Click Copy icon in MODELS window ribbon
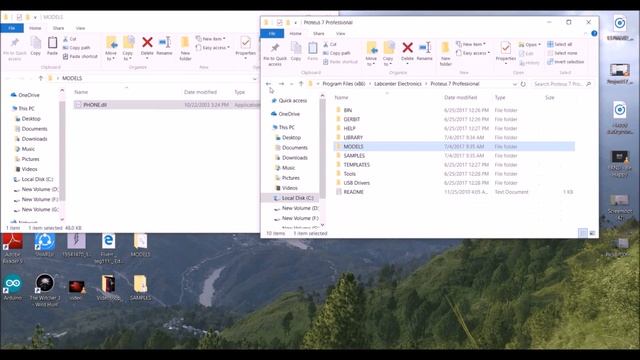640x360 pixels. (x=36, y=45)
